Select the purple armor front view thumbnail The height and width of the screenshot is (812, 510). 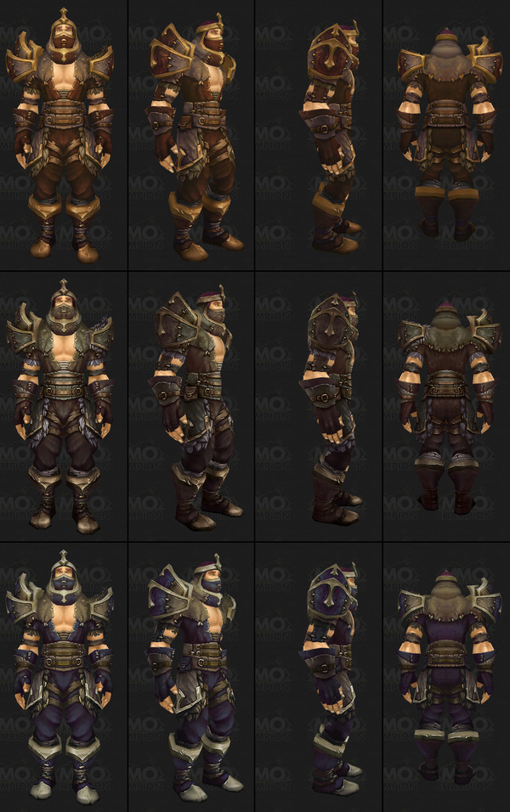[x=63, y=677]
